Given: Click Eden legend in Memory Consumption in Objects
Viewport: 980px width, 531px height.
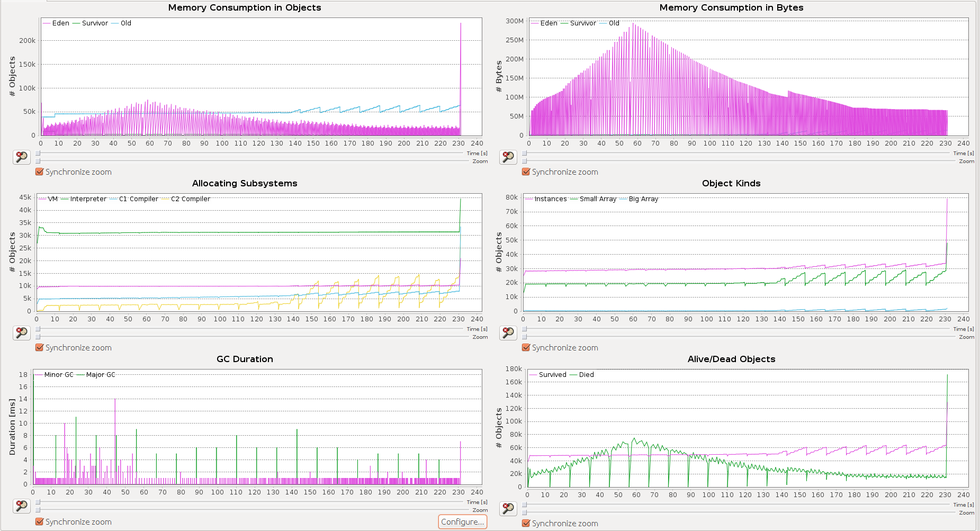Looking at the screenshot, I should pos(56,23).
